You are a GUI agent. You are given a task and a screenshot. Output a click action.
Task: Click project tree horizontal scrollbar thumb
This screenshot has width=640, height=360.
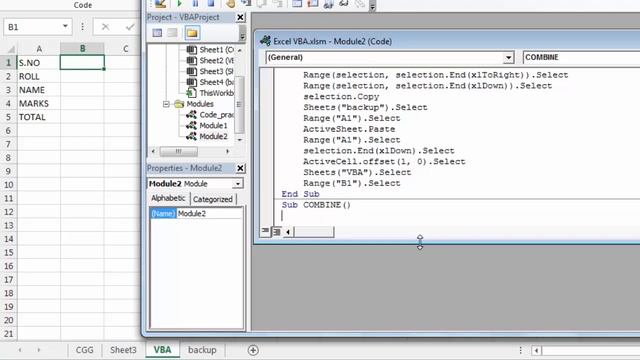pyautogui.click(x=178, y=151)
